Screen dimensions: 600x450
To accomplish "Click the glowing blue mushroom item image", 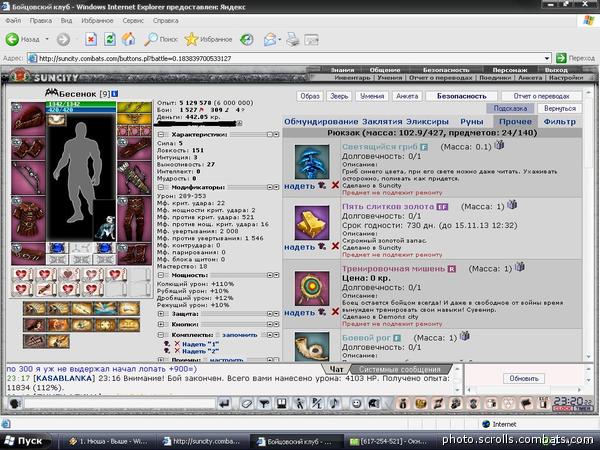I will point(312,161).
